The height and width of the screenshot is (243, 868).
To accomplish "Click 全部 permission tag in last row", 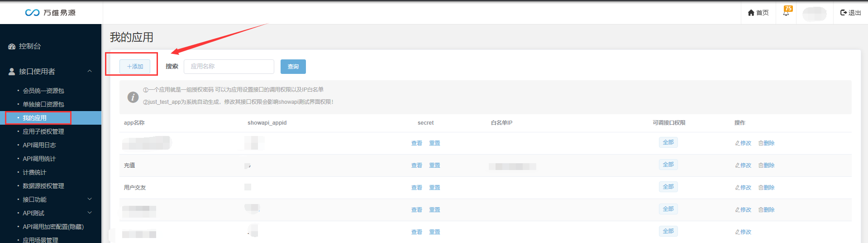I will (668, 231).
